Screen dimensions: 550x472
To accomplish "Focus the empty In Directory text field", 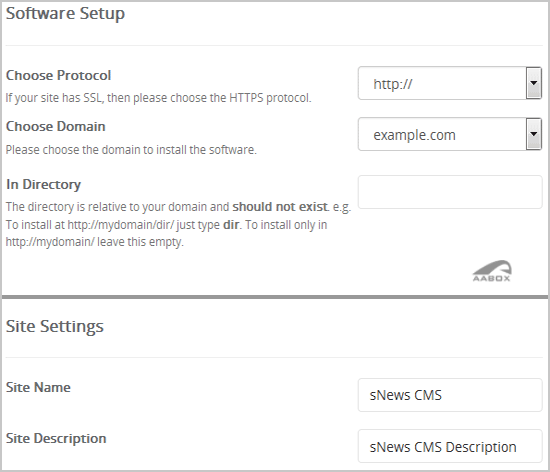I will coord(450,192).
